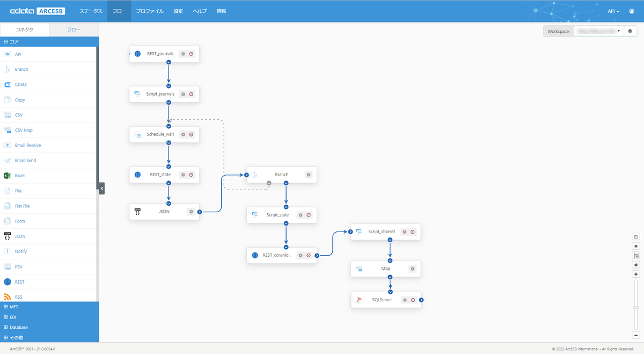Toggle the eye visibility button
The image size is (644, 354).
coord(636,246)
